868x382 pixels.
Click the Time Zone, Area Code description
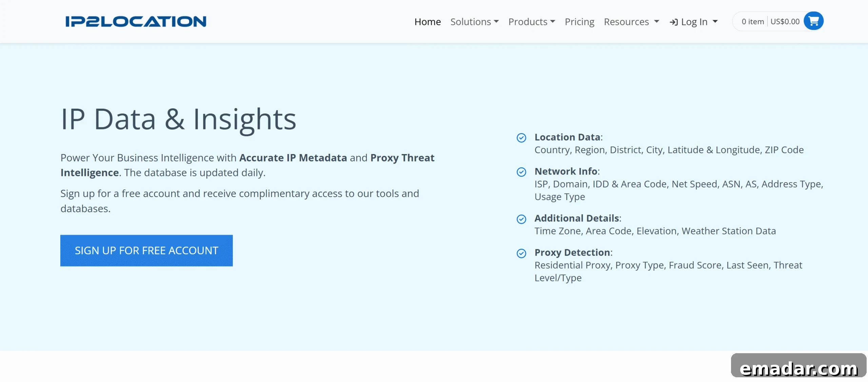655,231
